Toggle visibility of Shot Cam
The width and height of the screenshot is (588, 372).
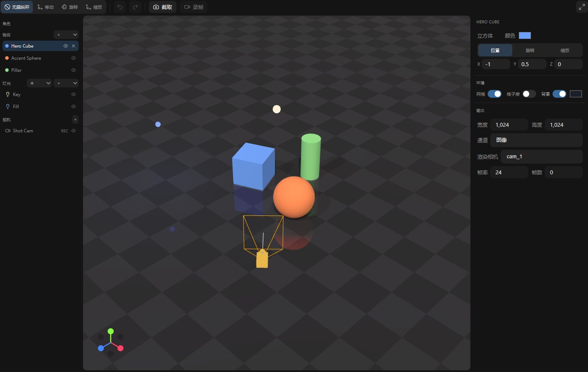73,131
